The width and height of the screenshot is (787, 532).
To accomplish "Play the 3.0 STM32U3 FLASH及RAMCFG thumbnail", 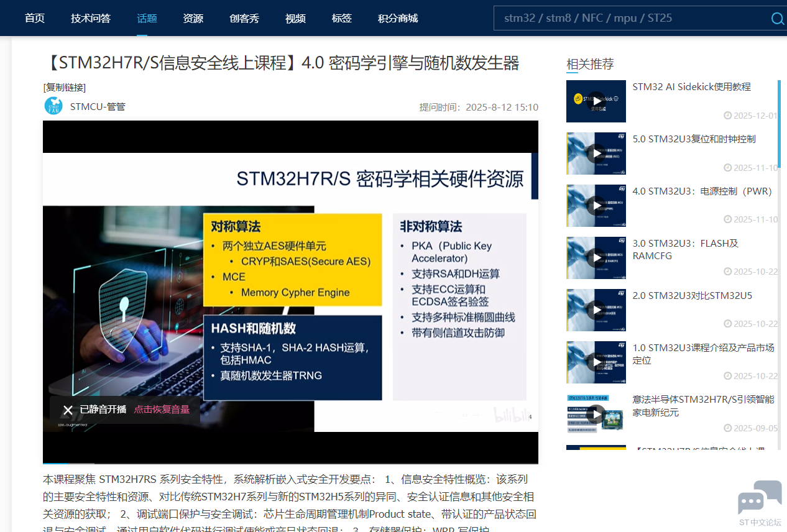I will 596,258.
